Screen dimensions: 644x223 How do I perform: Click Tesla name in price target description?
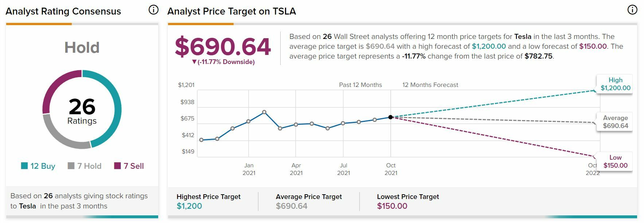[522, 37]
